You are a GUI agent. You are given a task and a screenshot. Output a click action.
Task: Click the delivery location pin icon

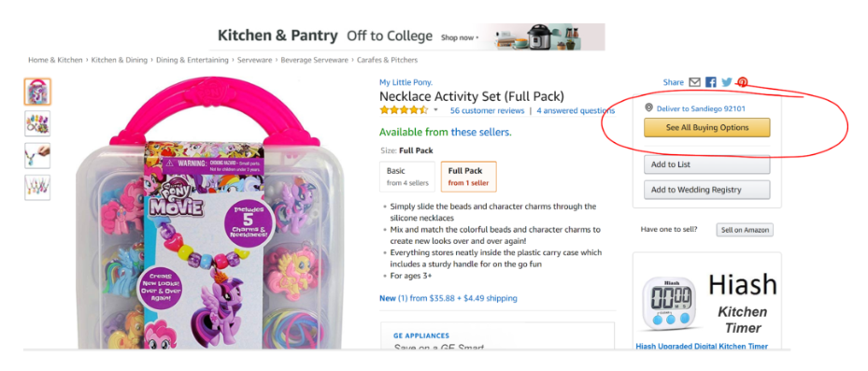648,108
